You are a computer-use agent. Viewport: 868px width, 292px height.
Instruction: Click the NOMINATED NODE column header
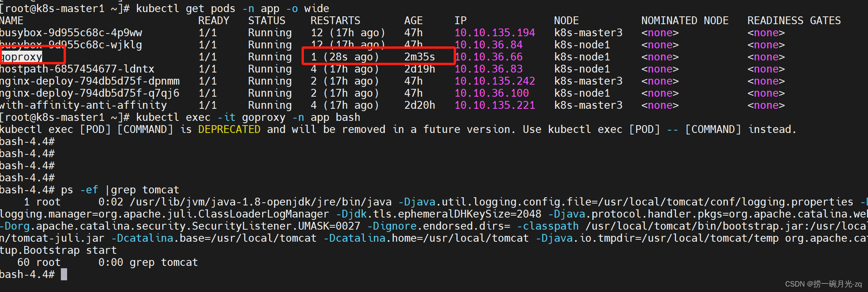tap(685, 21)
